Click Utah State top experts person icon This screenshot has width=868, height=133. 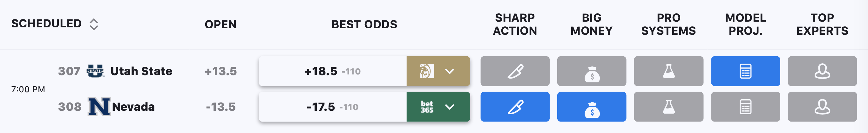[822, 71]
